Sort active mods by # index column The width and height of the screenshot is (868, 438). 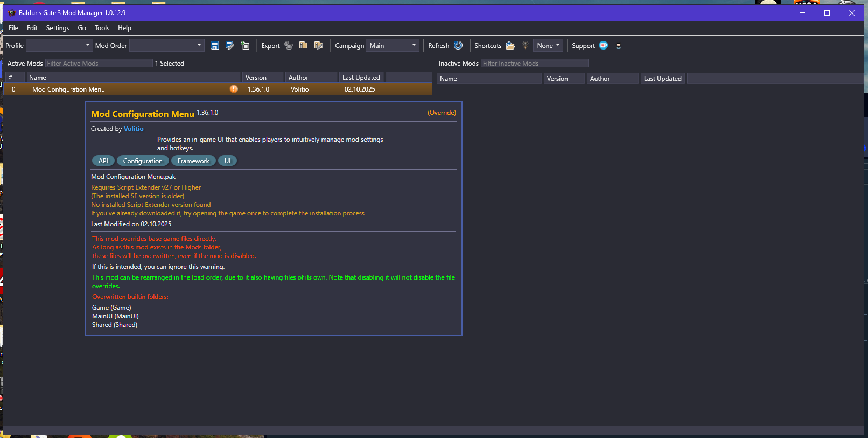15,78
